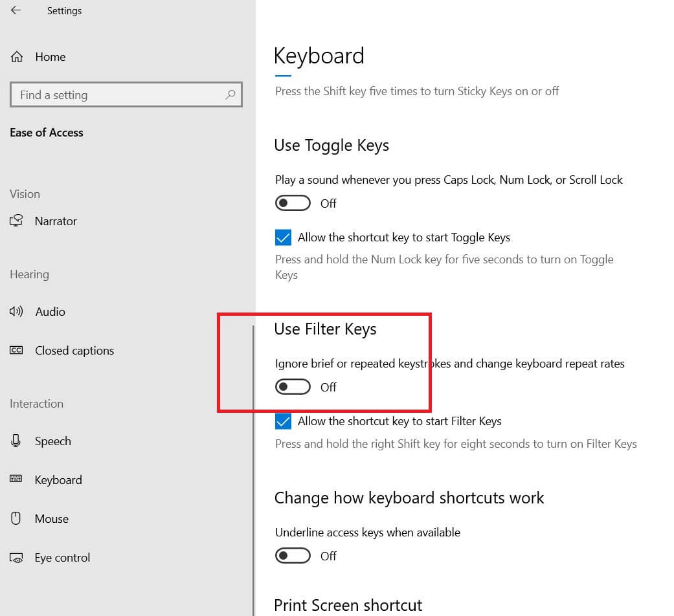The height and width of the screenshot is (616, 674).
Task: Click the Mouse icon
Action: (x=17, y=518)
